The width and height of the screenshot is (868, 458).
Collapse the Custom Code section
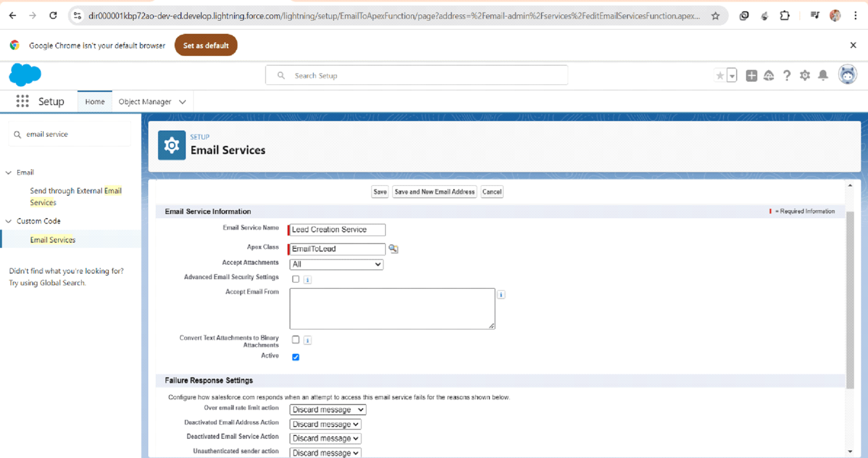pos(8,221)
